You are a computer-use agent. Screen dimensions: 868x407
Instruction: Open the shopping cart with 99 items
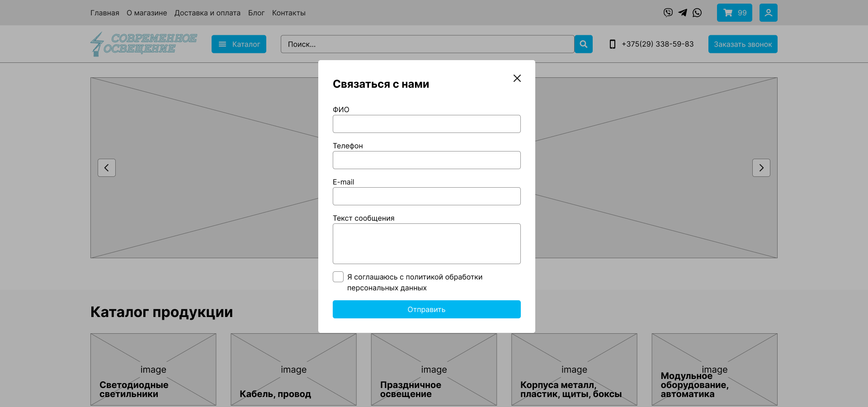tap(734, 13)
